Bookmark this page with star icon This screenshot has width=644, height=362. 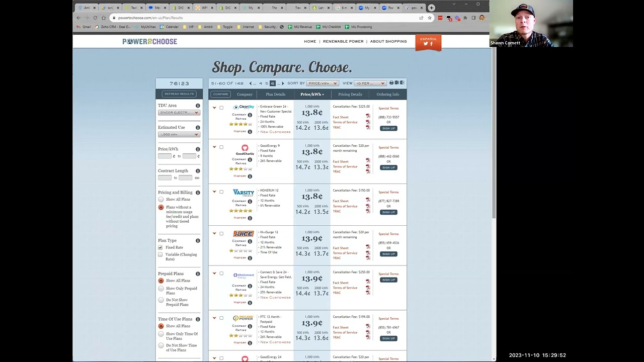(430, 18)
